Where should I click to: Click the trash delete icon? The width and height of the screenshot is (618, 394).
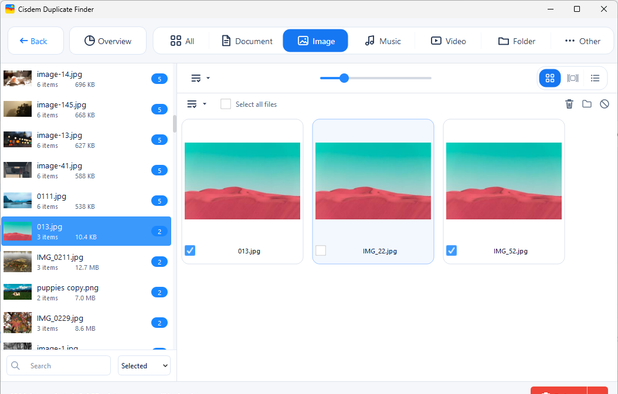(x=569, y=104)
